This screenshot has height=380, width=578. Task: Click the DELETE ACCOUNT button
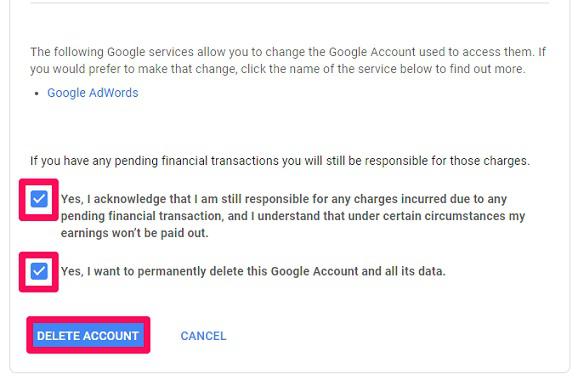pyautogui.click(x=88, y=335)
